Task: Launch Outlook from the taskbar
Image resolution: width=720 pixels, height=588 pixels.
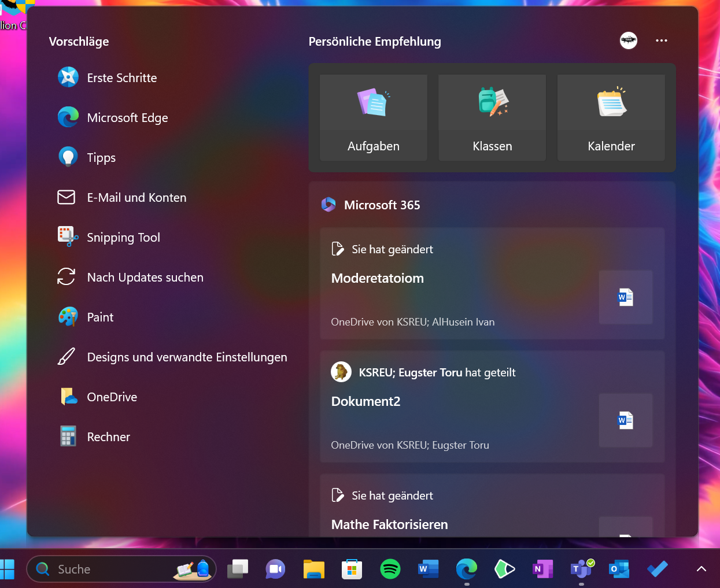Action: pyautogui.click(x=619, y=569)
